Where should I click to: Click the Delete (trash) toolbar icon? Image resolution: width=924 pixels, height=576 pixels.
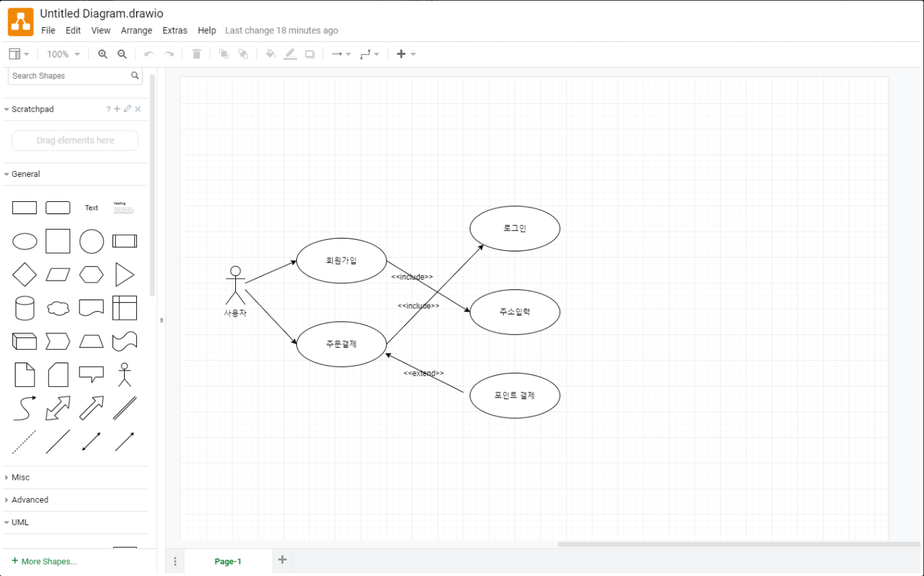point(196,54)
